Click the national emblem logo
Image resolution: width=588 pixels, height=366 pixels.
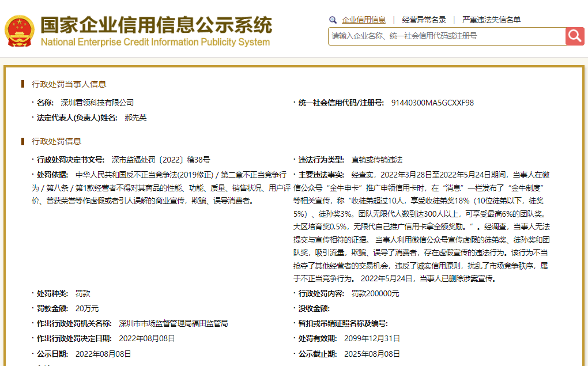(19, 31)
